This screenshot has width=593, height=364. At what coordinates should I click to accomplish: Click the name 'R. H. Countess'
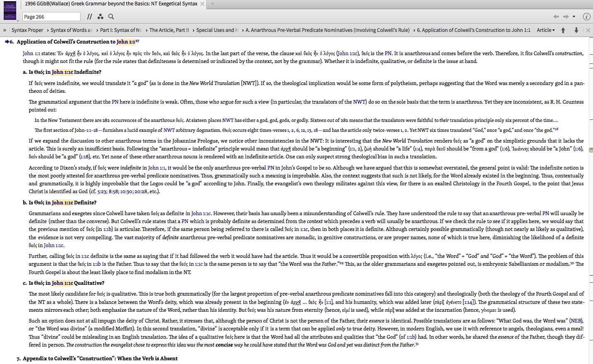pyautogui.click(x=567, y=102)
